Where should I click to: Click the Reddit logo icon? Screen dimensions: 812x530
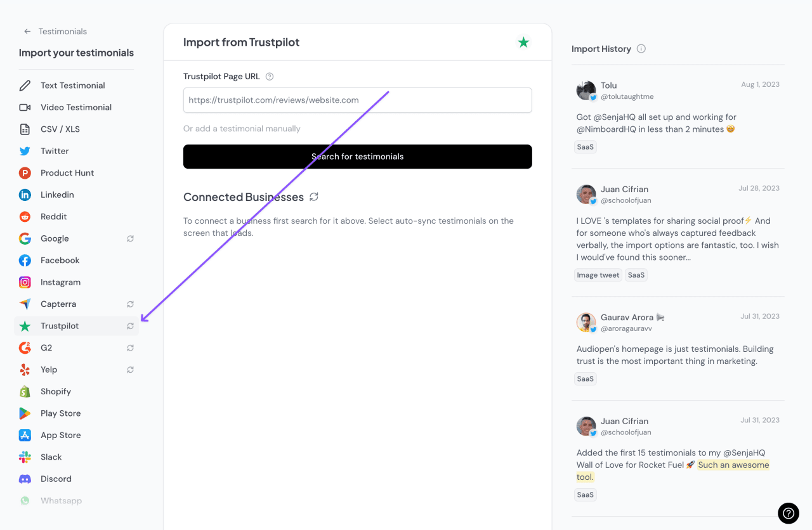tap(25, 217)
